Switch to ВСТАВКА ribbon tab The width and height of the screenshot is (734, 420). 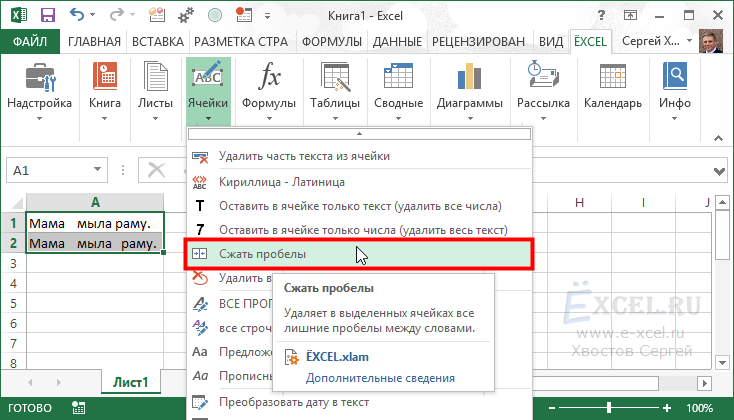158,42
